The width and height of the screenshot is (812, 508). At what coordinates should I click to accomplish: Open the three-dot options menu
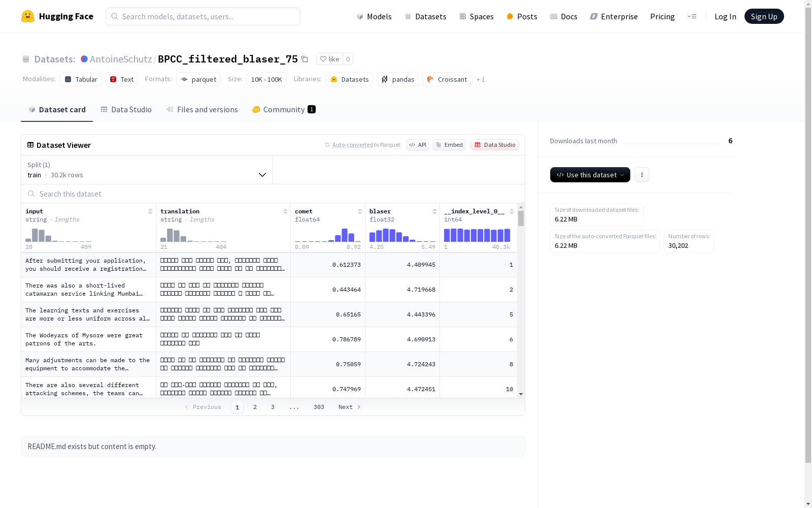pyautogui.click(x=642, y=175)
